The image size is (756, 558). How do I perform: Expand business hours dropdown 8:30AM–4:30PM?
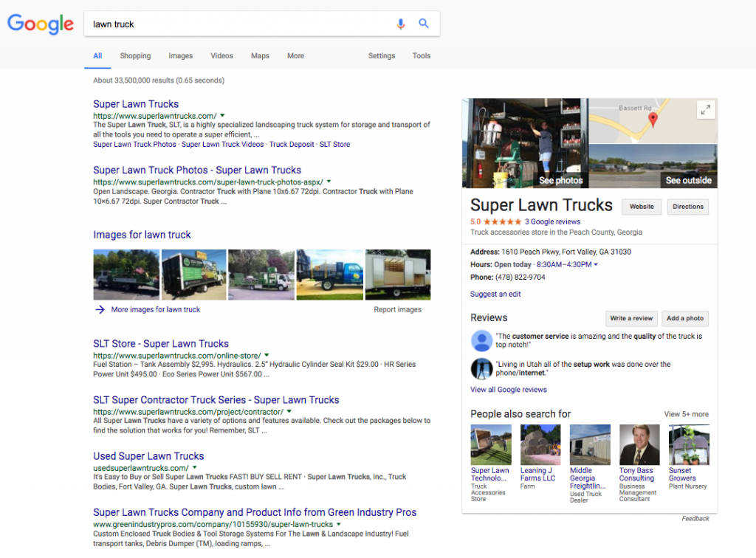click(567, 264)
